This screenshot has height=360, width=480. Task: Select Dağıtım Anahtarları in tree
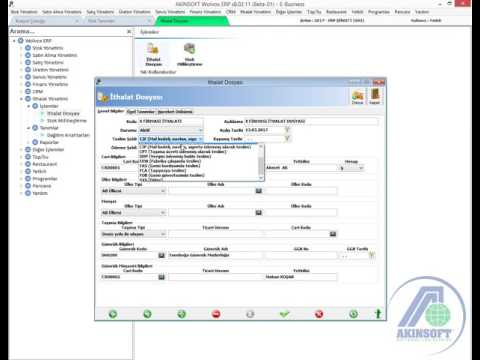[x=68, y=135]
